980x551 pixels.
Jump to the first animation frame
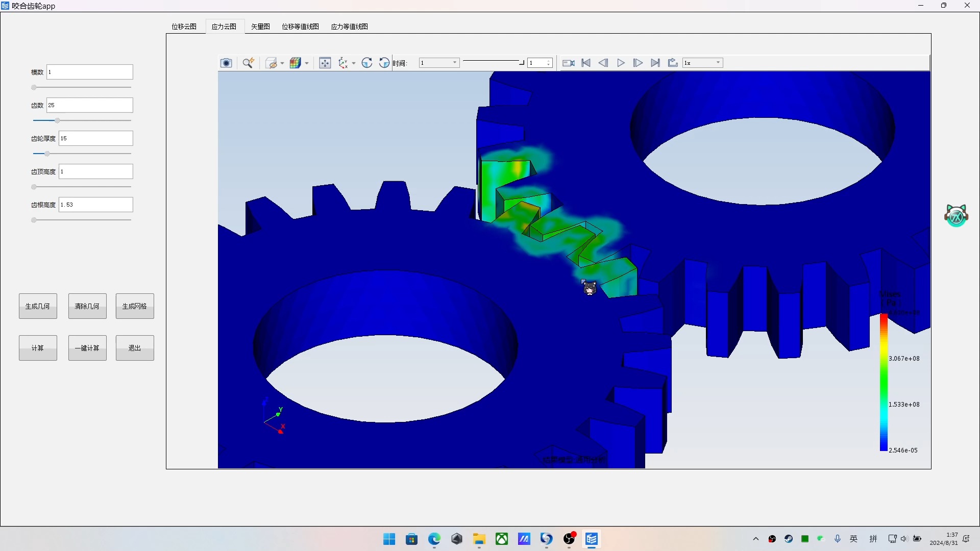[x=586, y=63]
